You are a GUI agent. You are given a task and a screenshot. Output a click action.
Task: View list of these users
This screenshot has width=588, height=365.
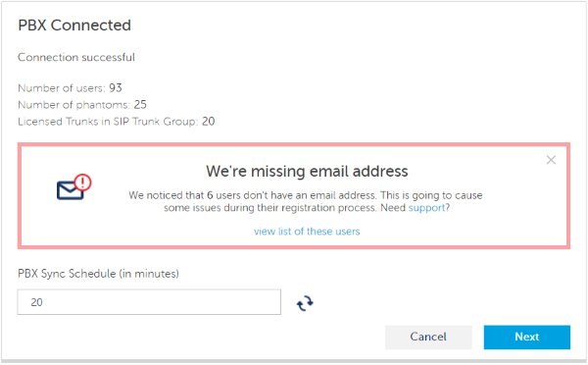click(307, 232)
